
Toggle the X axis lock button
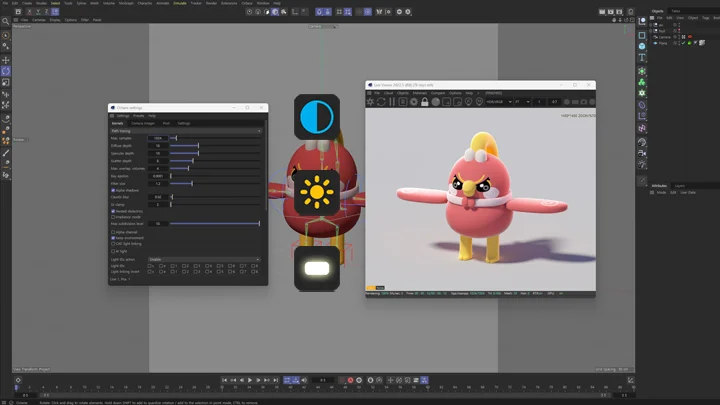(29, 11)
